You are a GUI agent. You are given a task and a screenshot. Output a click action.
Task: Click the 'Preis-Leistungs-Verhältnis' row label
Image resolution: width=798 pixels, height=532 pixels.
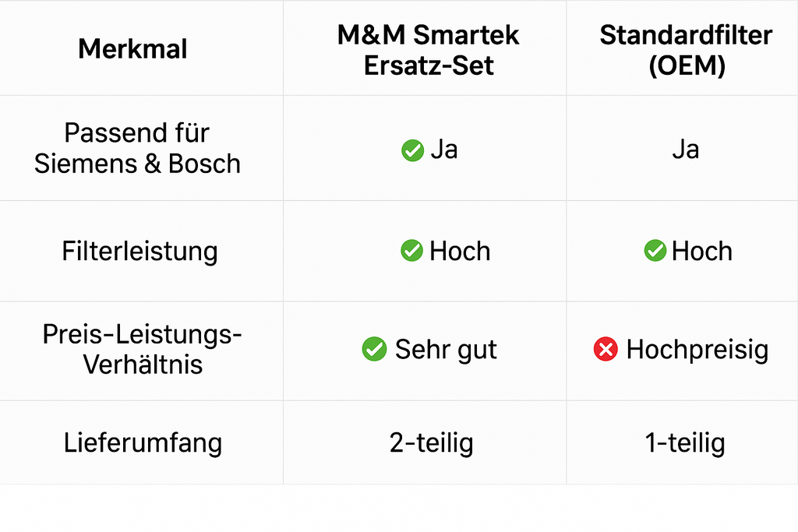coord(142,349)
